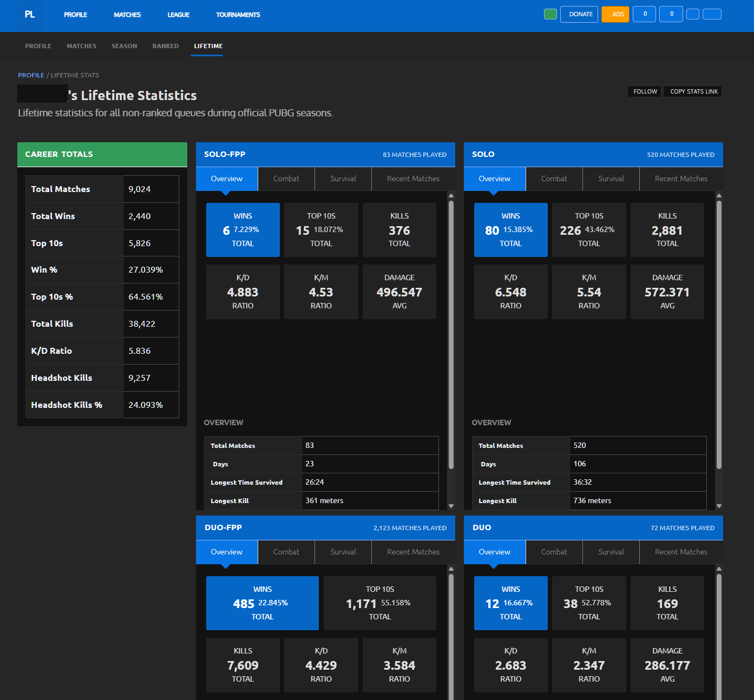The image size is (754, 700).
Task: Click the DUO DAMAGE 286.177 card
Action: click(667, 665)
